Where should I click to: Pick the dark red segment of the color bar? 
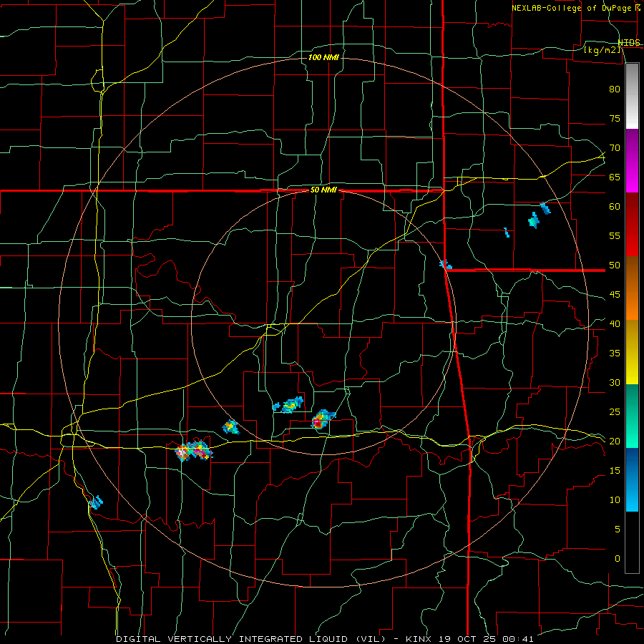(632, 225)
